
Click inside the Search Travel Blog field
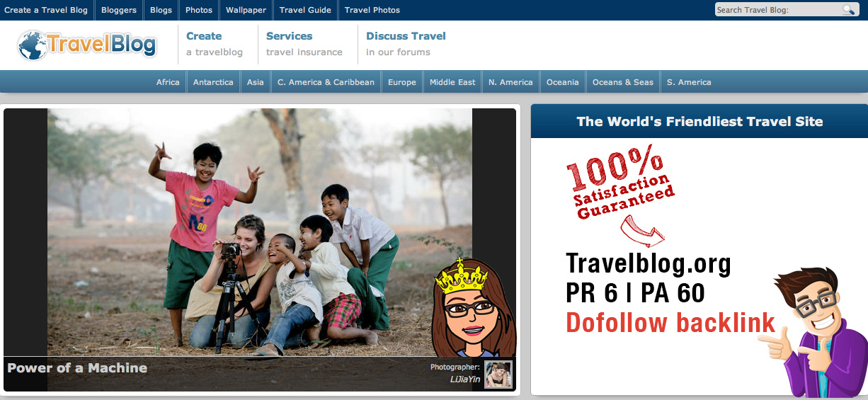(778, 10)
